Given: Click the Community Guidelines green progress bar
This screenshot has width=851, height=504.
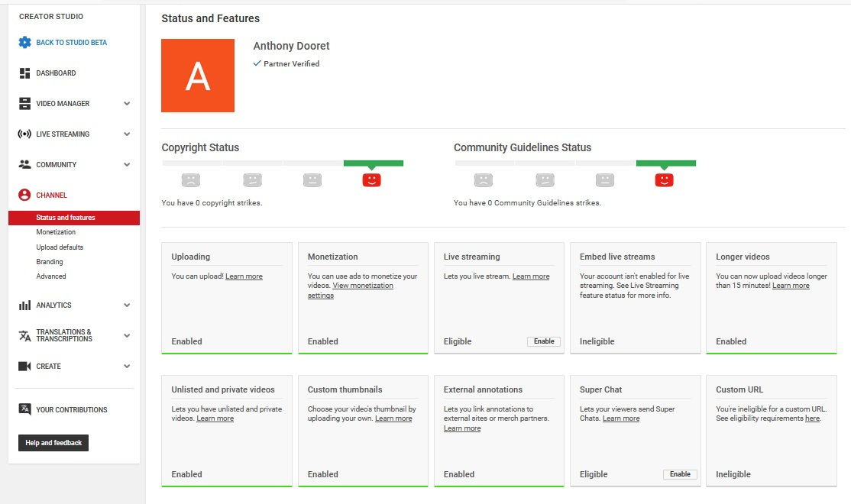Looking at the screenshot, I should click(x=666, y=163).
